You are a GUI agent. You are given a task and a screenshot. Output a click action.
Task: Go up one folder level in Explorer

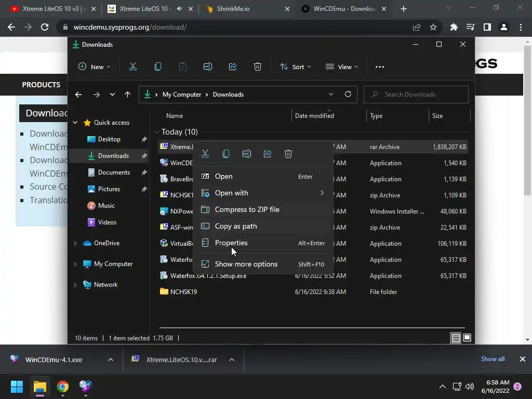coord(128,95)
